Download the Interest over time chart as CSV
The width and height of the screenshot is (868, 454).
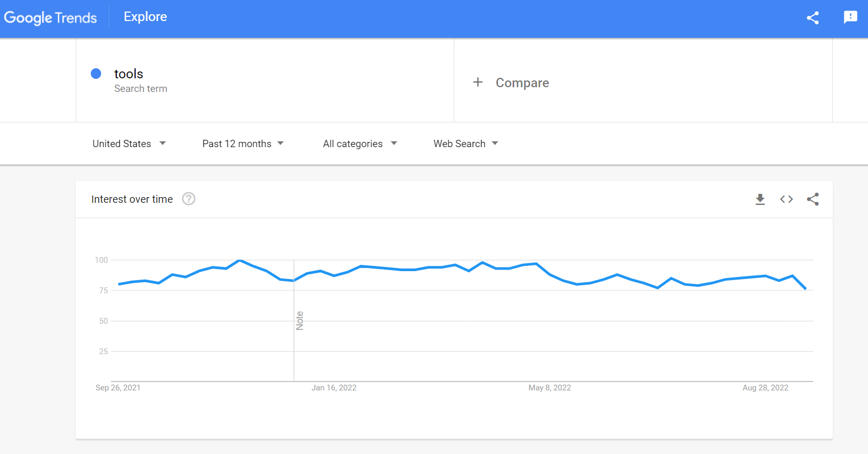[x=760, y=199]
